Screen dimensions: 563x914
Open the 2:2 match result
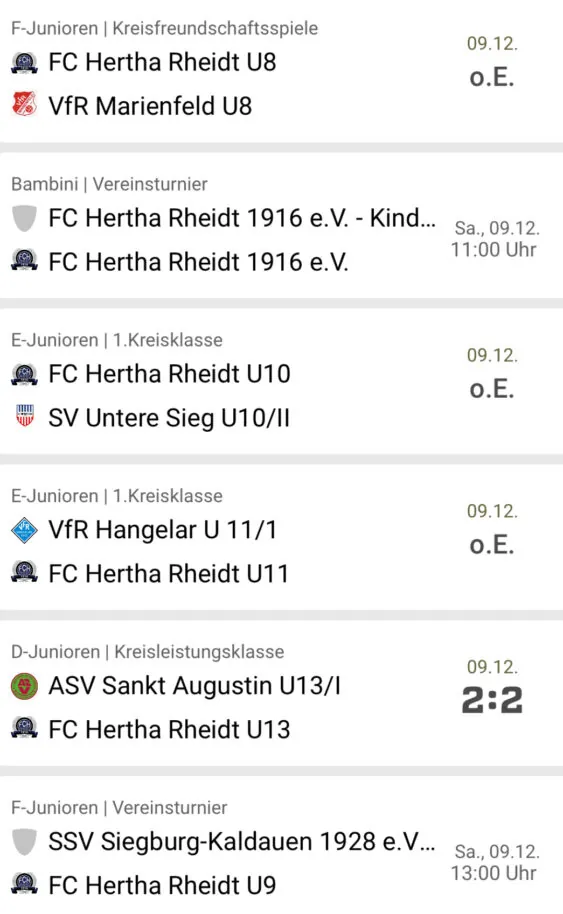pyautogui.click(x=492, y=700)
